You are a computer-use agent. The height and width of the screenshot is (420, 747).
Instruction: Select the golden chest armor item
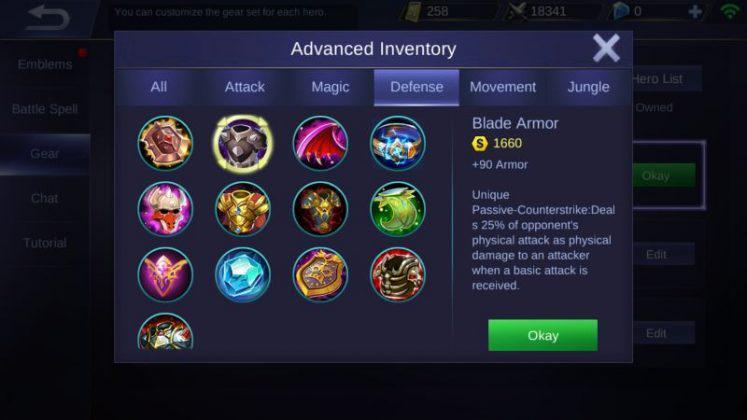tap(243, 209)
